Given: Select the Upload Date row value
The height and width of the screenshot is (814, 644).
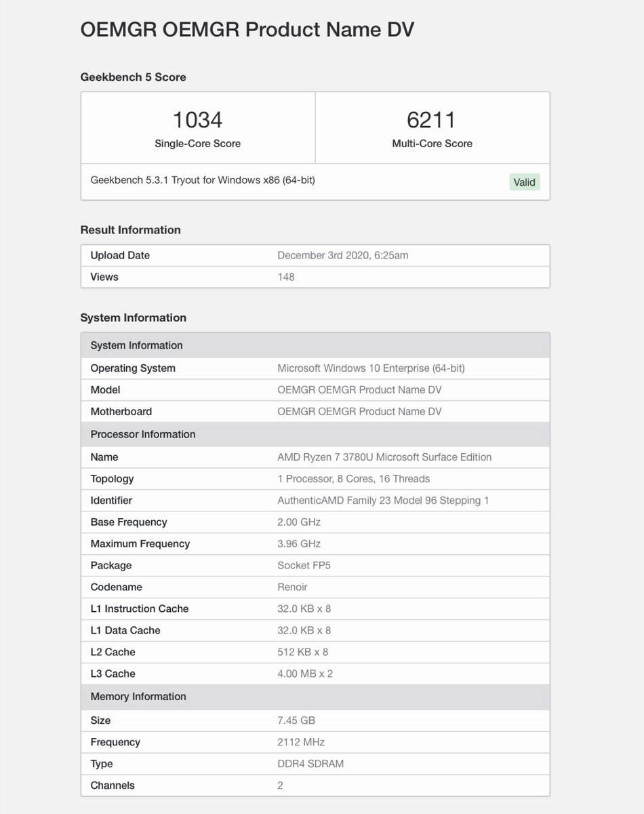Looking at the screenshot, I should click(342, 255).
